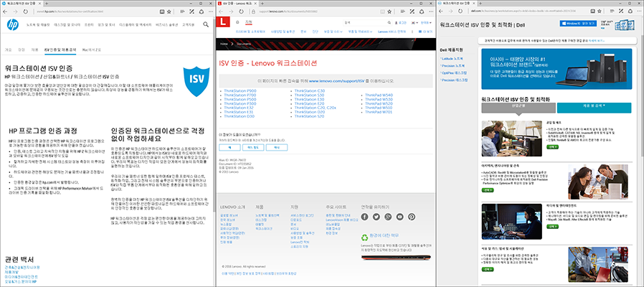Viewport: 644px width, 287px height.
Task: Expand Lenovo 부품 및 액세서리 menu
Action: (x=361, y=32)
